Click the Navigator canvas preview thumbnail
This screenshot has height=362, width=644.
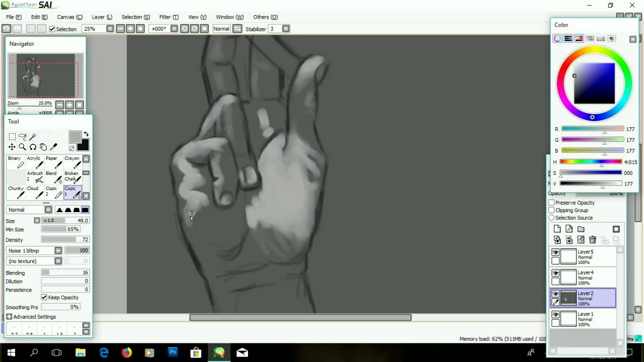point(46,76)
